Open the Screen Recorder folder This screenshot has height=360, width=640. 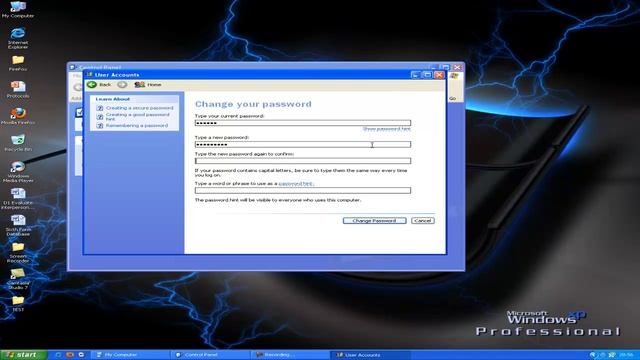[18, 252]
